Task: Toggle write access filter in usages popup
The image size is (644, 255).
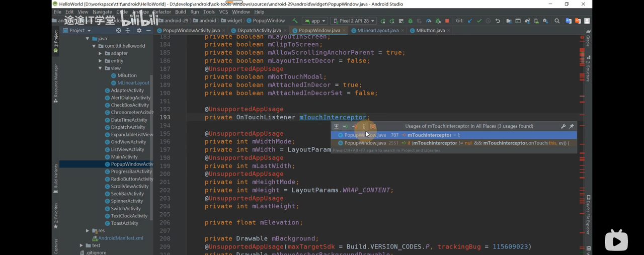Action: coord(354,126)
